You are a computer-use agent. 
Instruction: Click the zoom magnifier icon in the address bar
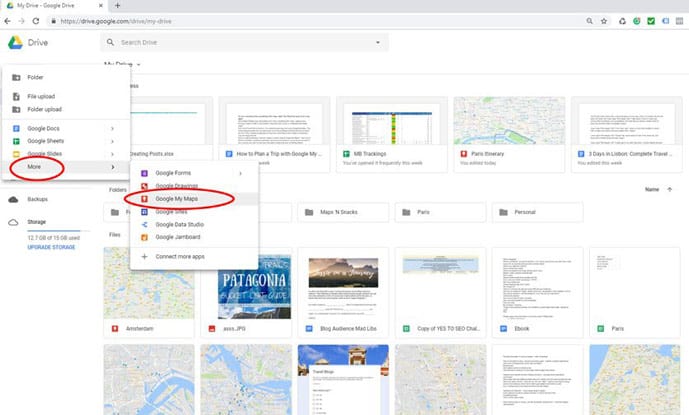(589, 21)
